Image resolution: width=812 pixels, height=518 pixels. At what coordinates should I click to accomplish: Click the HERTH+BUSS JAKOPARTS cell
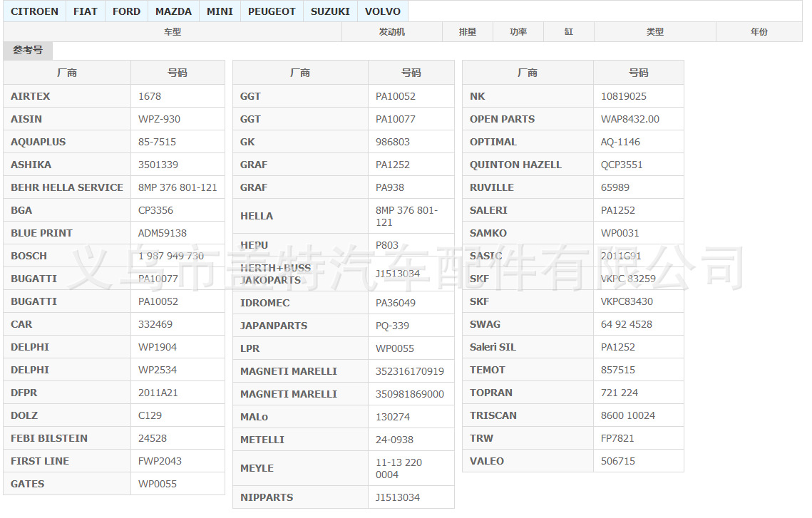(x=300, y=274)
